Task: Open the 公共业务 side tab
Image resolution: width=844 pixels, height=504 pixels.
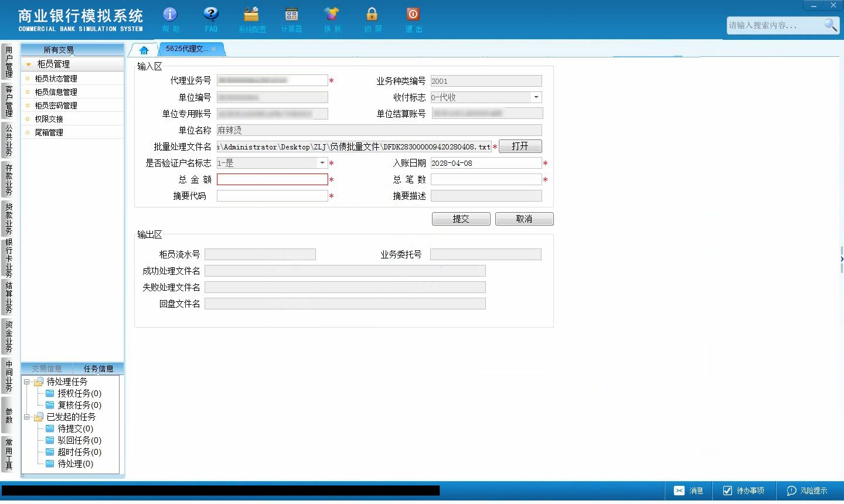Action: point(8,140)
